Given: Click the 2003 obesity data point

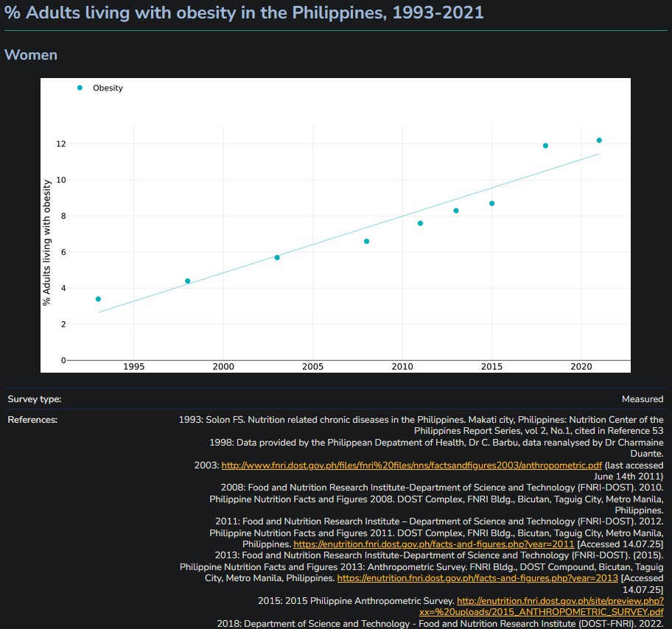Looking at the screenshot, I should (x=277, y=258).
